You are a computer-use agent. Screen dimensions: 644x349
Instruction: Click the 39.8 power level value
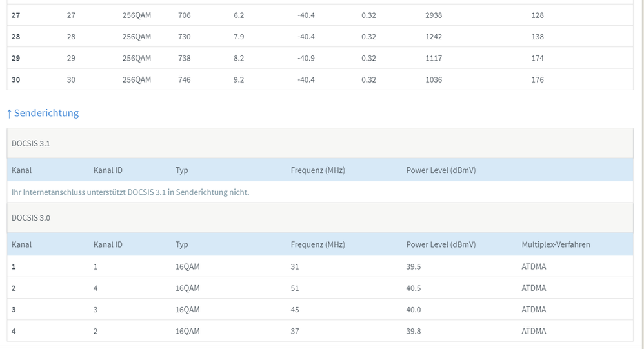[414, 331]
